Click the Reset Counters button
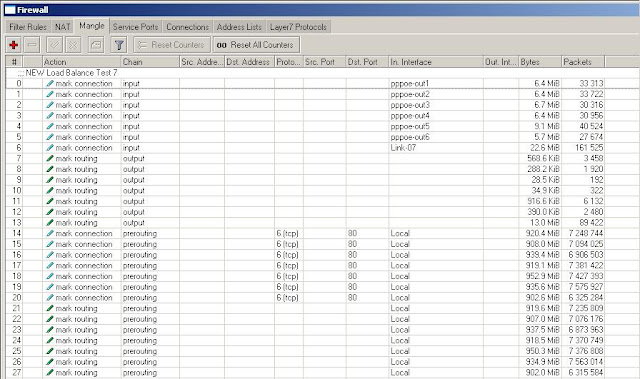This screenshot has height=379, width=640. tap(172, 45)
